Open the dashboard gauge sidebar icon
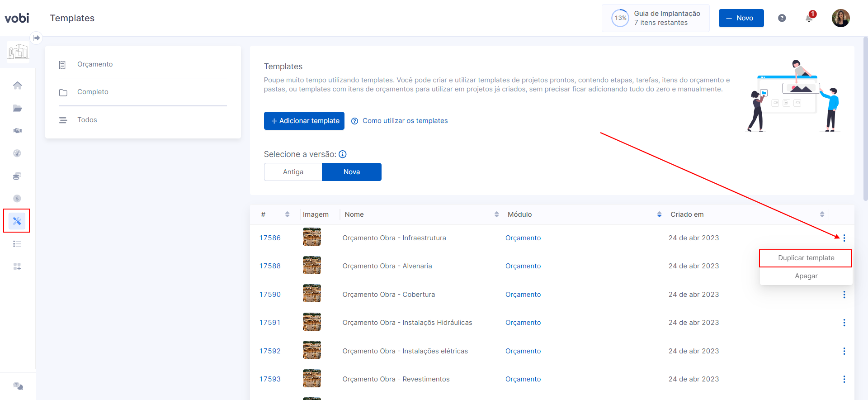Screen dimensions: 868x400 17,153
